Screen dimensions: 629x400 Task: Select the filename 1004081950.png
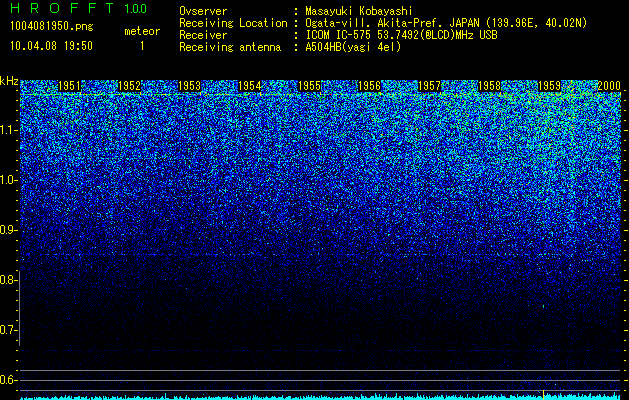51,26
